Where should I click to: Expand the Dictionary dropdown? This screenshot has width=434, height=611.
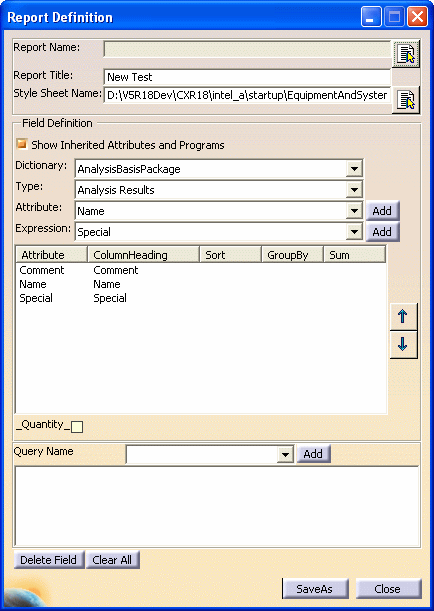click(x=354, y=169)
